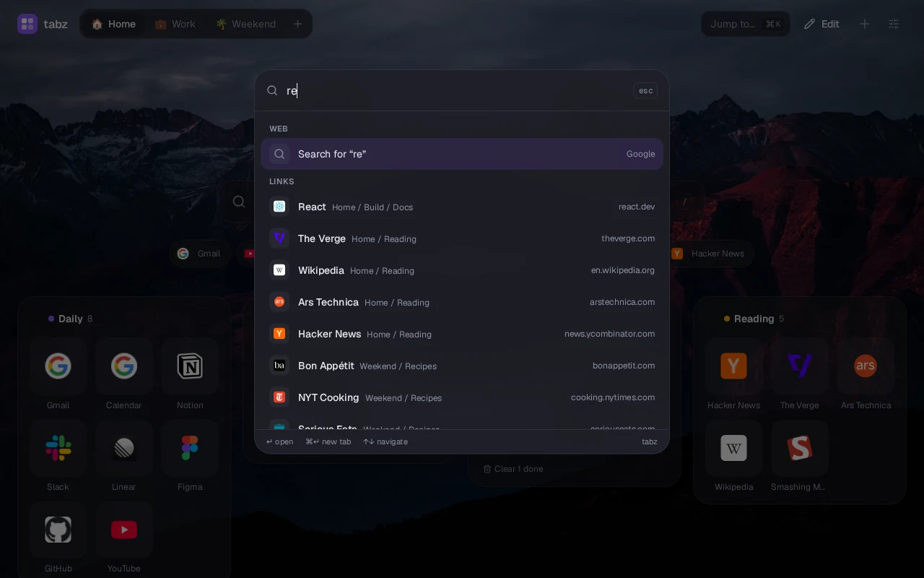Open the YouTube tile
The height and width of the screenshot is (578, 924).
tap(124, 538)
